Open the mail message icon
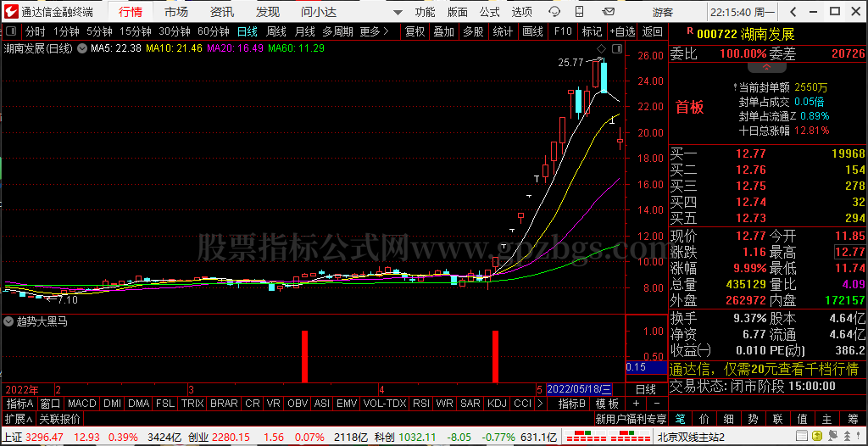Viewport: 868px width, 446px height. point(609,12)
